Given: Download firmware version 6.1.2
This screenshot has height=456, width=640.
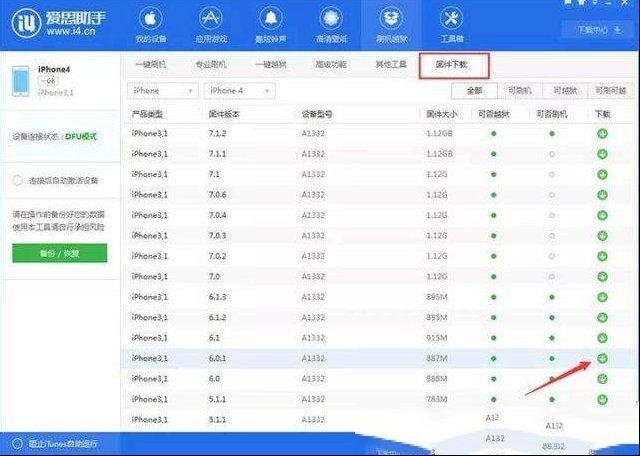Looking at the screenshot, I should point(602,317).
